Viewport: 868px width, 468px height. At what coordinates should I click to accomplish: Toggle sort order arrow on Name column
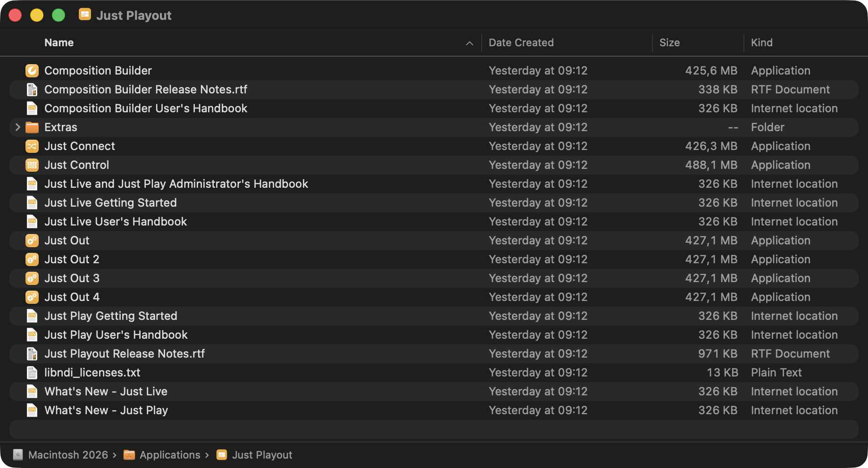coord(469,43)
